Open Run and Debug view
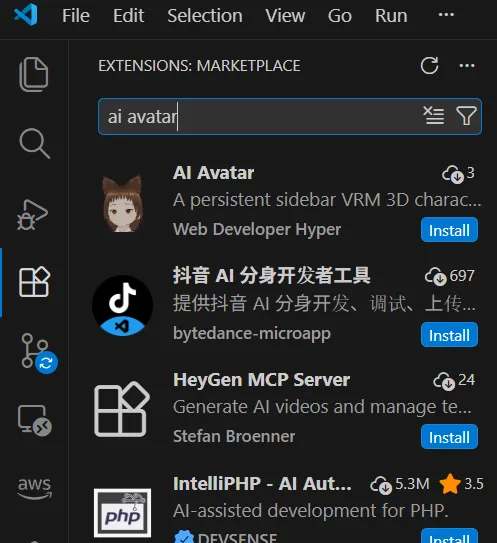Viewport: 497px width, 543px height. pos(33,215)
